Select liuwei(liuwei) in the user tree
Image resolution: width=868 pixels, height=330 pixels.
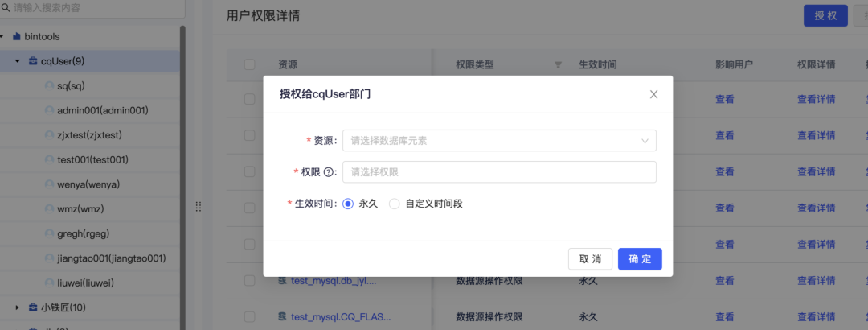tap(85, 283)
